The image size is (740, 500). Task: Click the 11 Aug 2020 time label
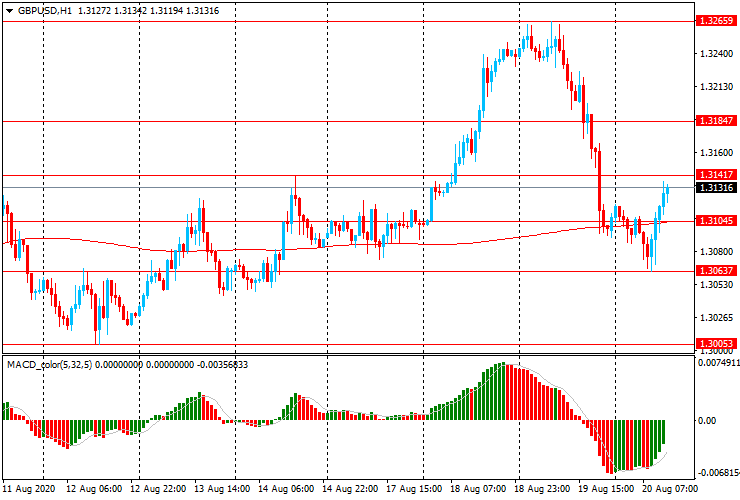(x=29, y=488)
